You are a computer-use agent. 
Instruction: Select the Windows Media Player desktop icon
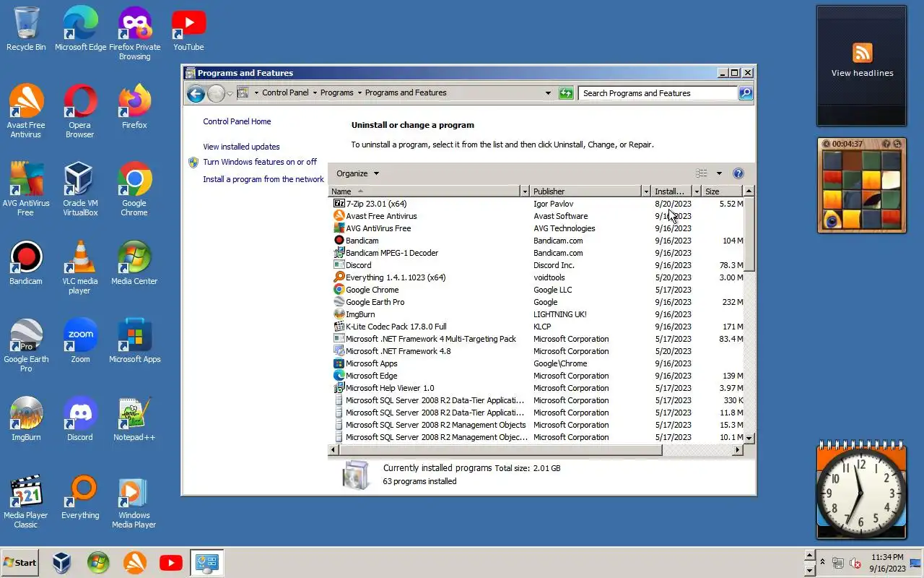134,501
